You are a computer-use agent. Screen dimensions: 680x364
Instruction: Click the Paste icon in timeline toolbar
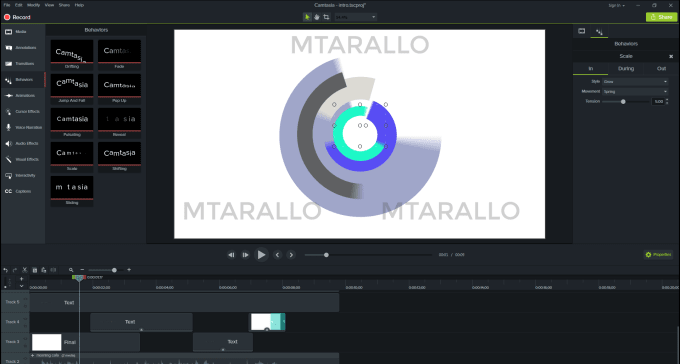[x=44, y=270]
